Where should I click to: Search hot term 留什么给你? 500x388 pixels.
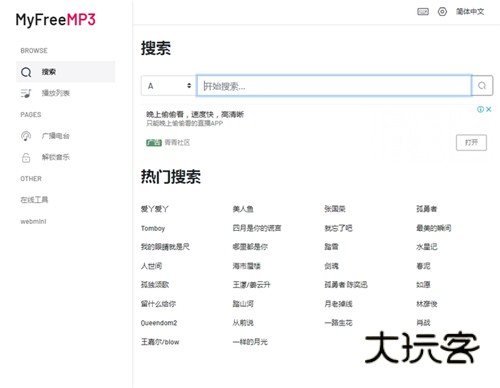point(158,304)
